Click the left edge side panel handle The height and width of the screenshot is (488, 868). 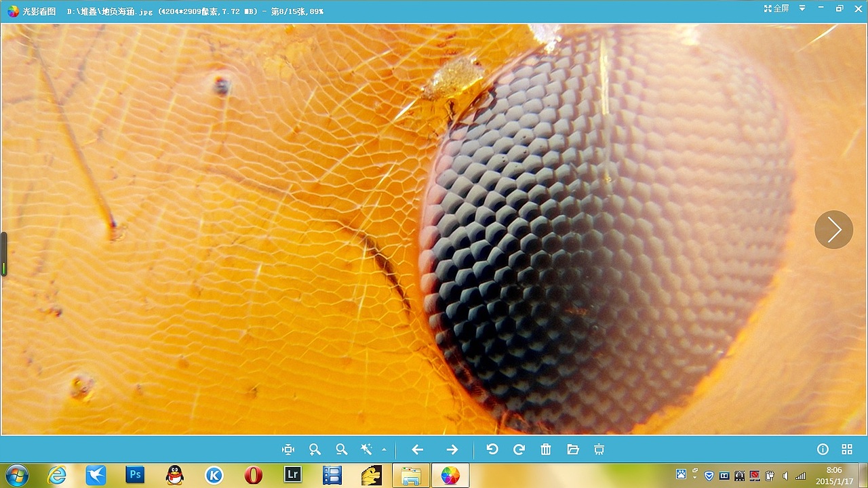[x=3, y=254]
